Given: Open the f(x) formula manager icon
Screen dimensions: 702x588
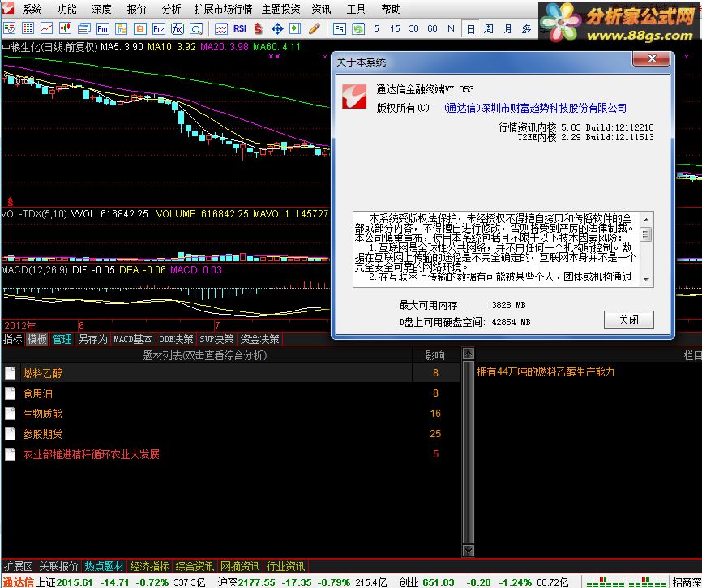Looking at the screenshot, I should [x=178, y=28].
